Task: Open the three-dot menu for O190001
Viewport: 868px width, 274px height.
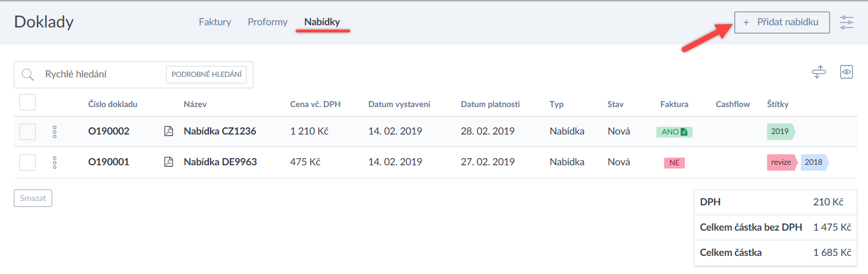Action: coord(54,163)
